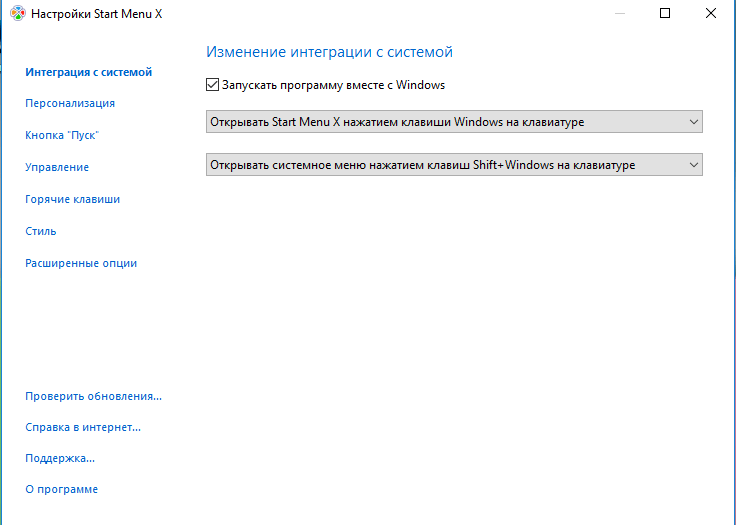Open the "Открывать Start Menu X нажатием клавиши Windows" dropdown
This screenshot has width=736, height=525.
(454, 122)
